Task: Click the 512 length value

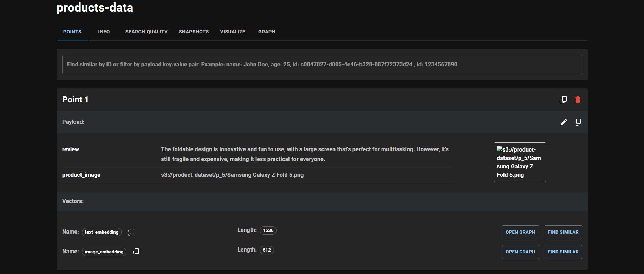Action: click(x=267, y=250)
